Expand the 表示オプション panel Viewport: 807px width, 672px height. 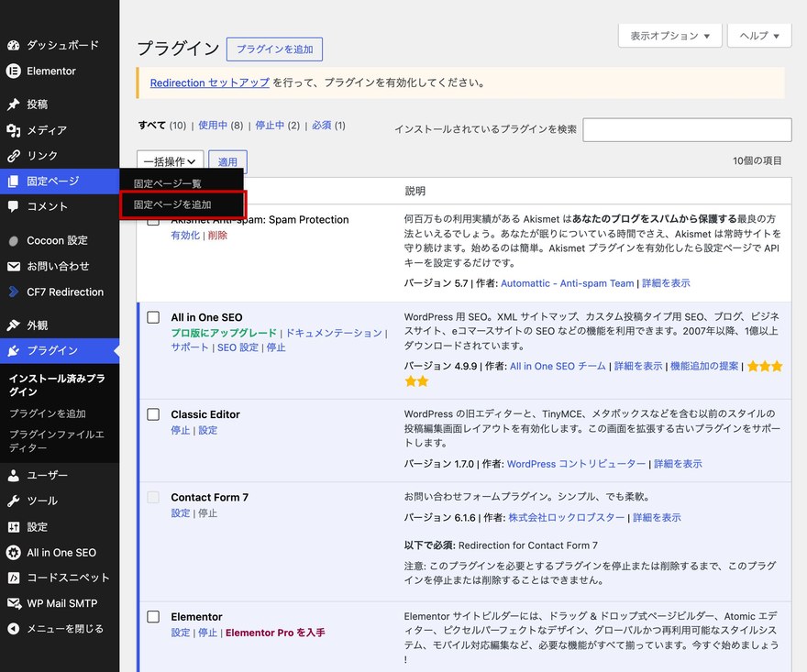(x=670, y=36)
